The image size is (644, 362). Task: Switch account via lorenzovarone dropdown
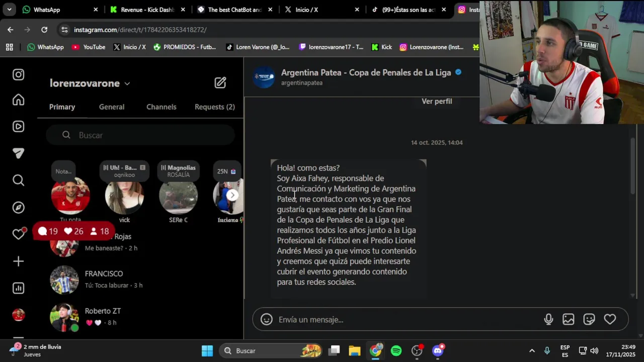pos(90,83)
